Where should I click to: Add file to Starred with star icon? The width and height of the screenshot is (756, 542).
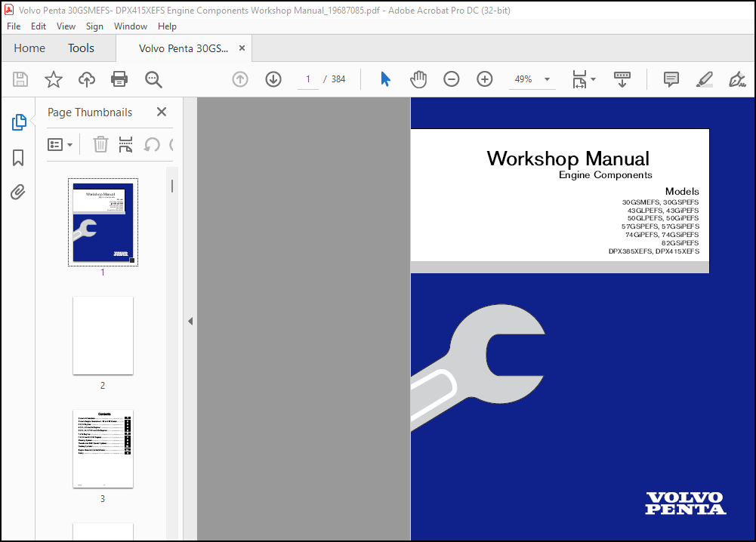click(54, 79)
